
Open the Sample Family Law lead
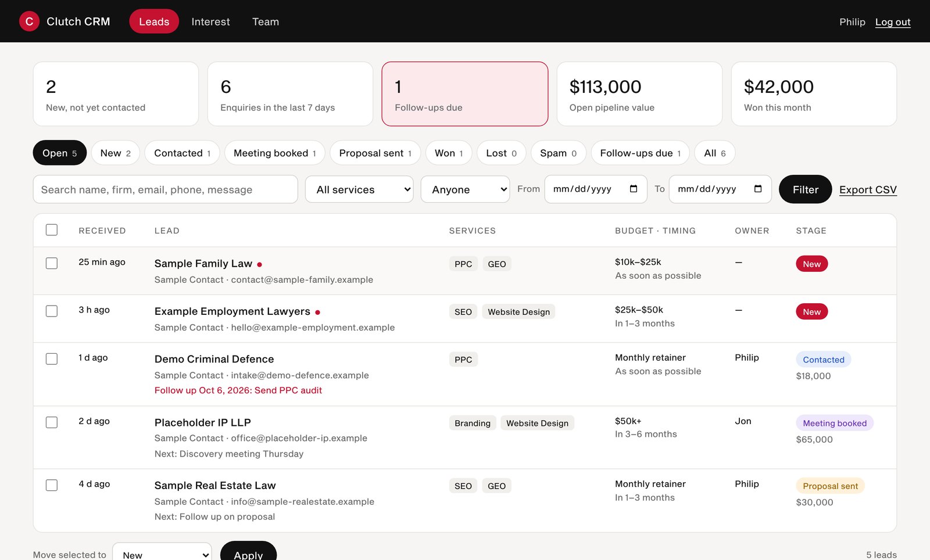point(203,264)
